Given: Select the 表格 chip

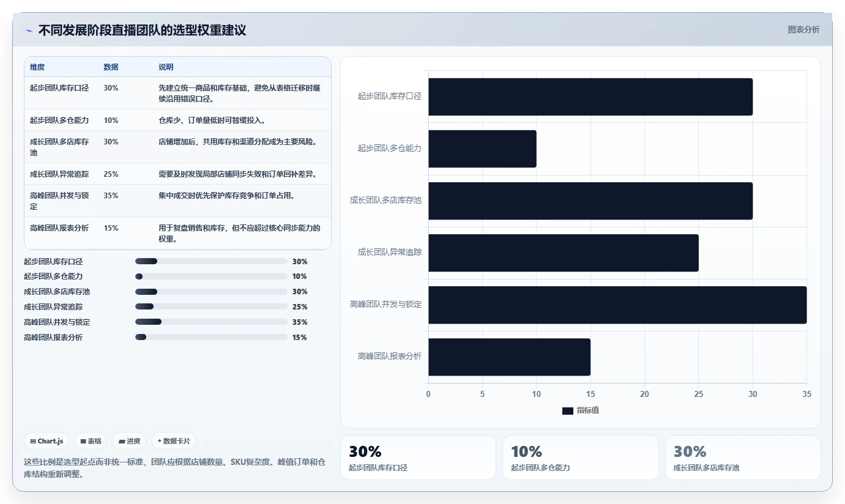Looking at the screenshot, I should (x=91, y=441).
